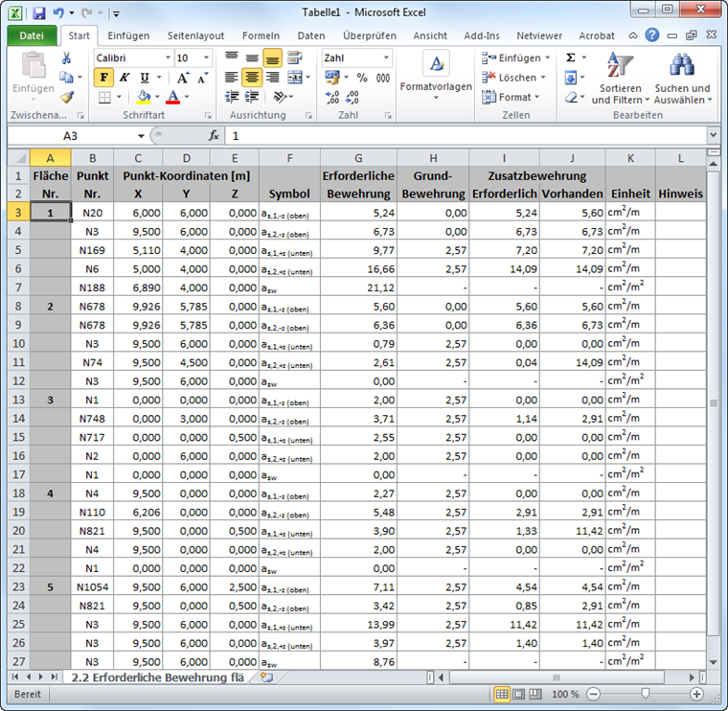Viewport: 728px width, 711px height.
Task: Click the AutoSum sigma icon
Action: pos(571,57)
